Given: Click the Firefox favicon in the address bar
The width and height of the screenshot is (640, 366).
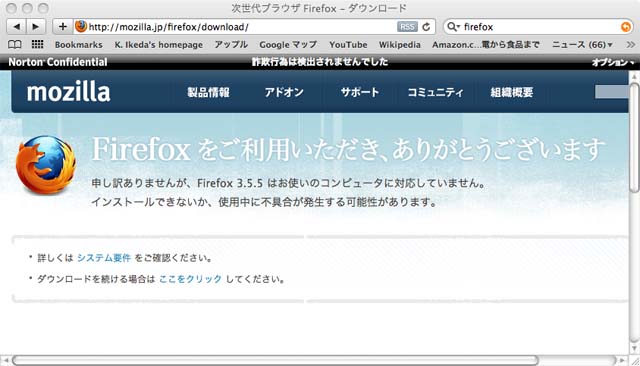Looking at the screenshot, I should click(81, 27).
